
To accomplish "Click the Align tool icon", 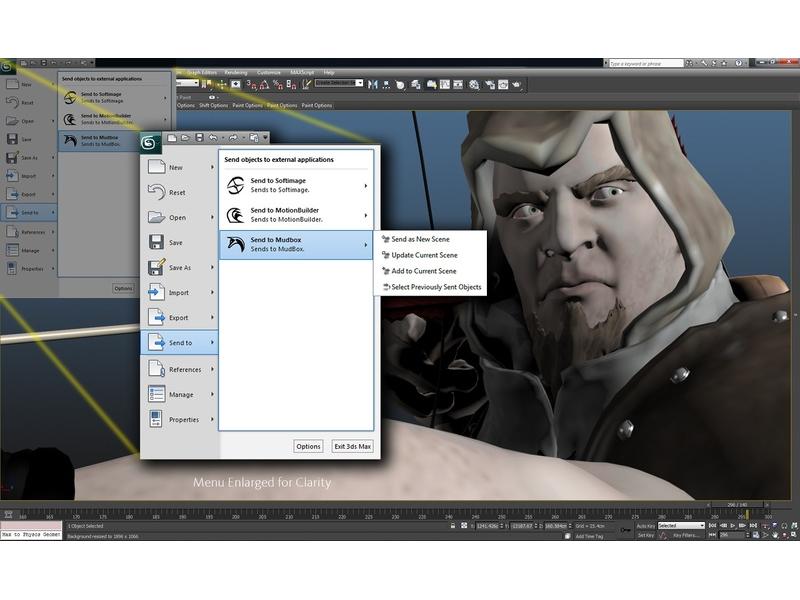I will coord(387,85).
